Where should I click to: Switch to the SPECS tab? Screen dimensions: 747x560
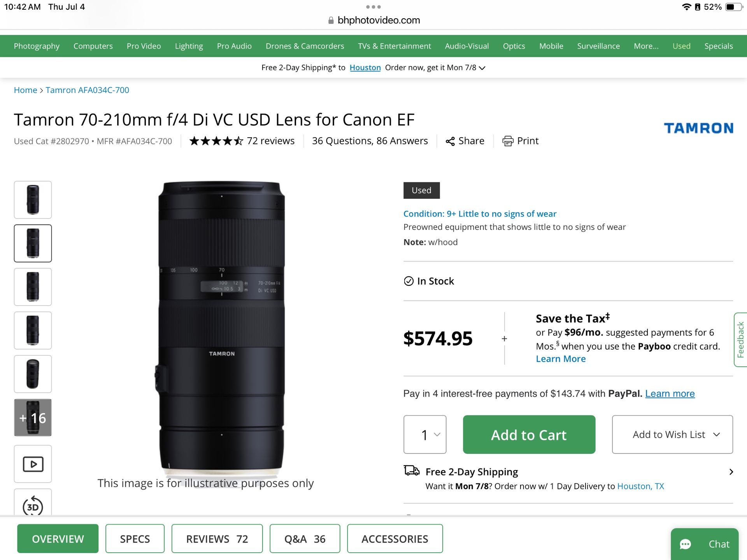pos(135,539)
